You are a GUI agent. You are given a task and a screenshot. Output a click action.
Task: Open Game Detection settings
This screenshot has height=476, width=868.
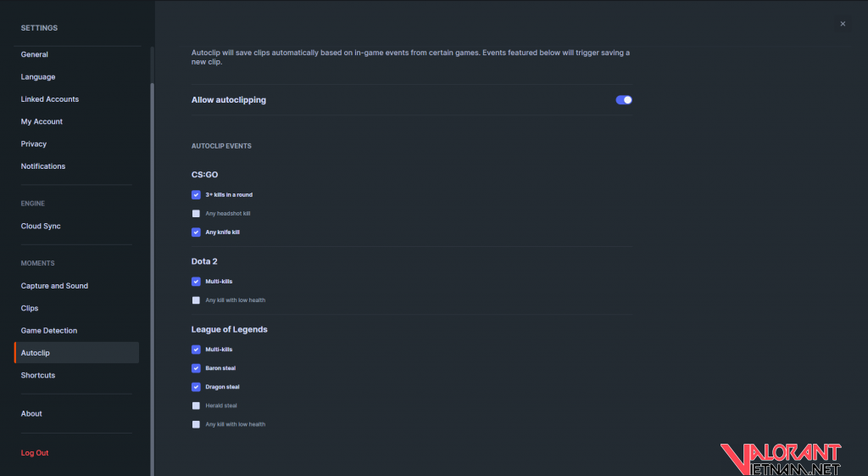pos(49,331)
